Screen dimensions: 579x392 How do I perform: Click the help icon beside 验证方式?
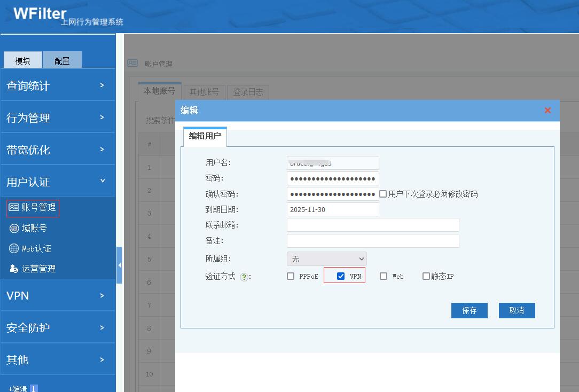pyautogui.click(x=244, y=277)
